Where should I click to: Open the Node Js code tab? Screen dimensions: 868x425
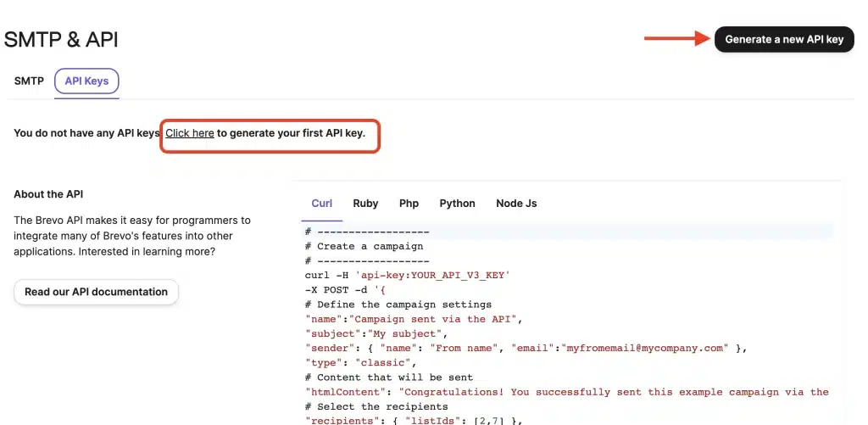(x=516, y=204)
